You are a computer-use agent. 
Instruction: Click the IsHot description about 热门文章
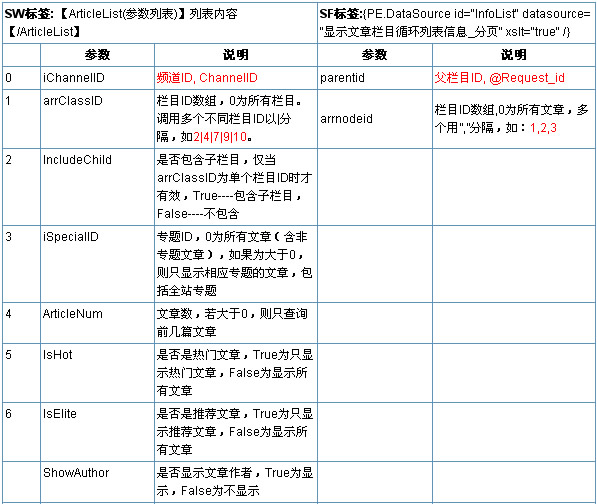click(x=235, y=373)
